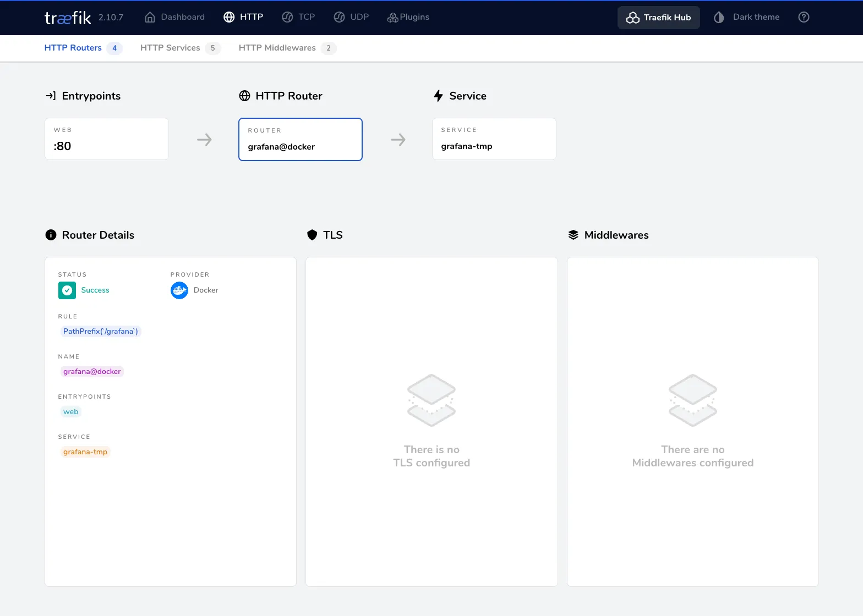The image size is (863, 616).
Task: Select the grafana-tmp service card
Action: pyautogui.click(x=494, y=139)
